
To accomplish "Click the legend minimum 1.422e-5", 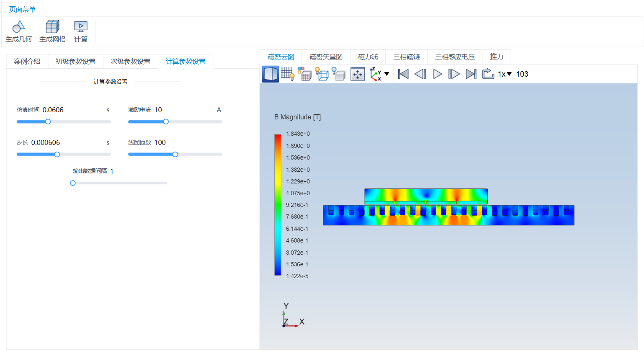I will point(297,276).
